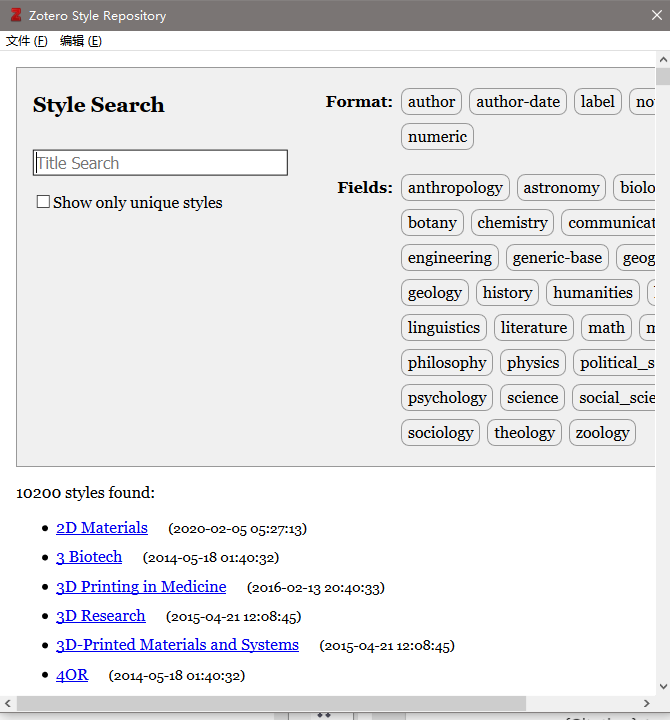This screenshot has height=720, width=670.
Task: Open the 编辑 (E) menu
Action: tap(81, 41)
